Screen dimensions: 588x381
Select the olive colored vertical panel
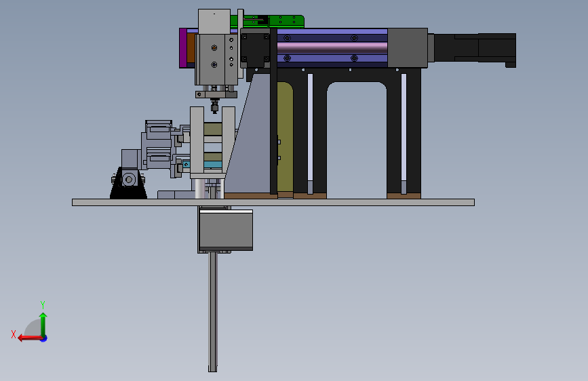tap(285, 138)
